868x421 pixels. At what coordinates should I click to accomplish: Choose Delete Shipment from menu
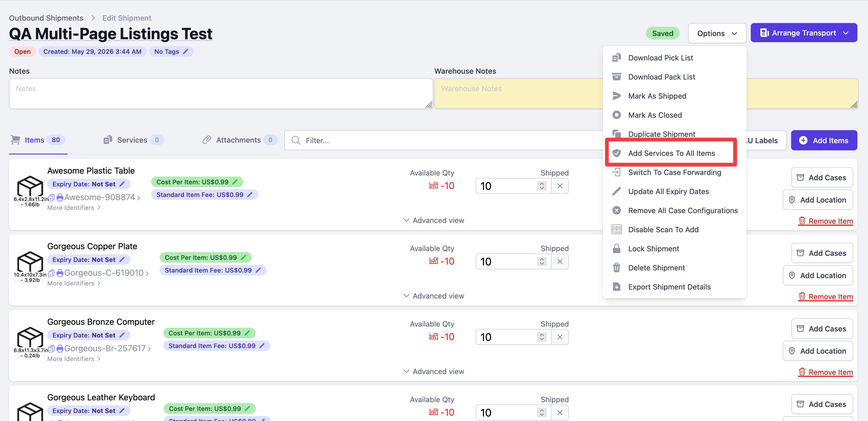674,268
